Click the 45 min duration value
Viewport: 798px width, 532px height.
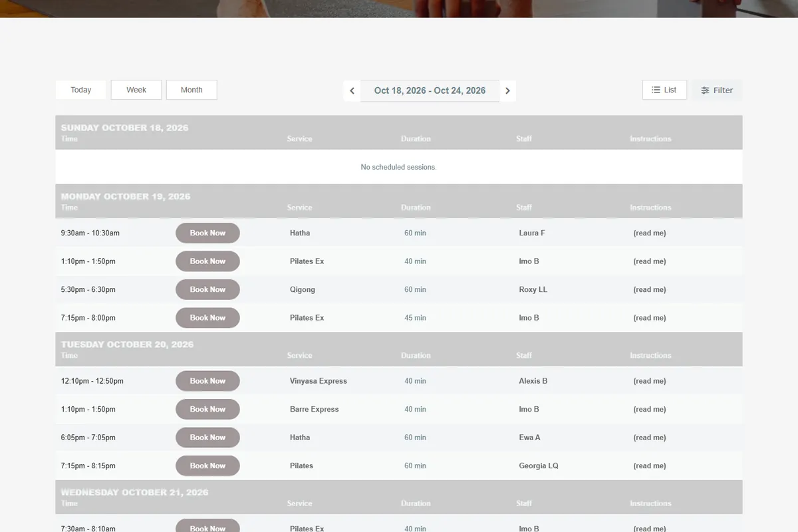click(415, 318)
